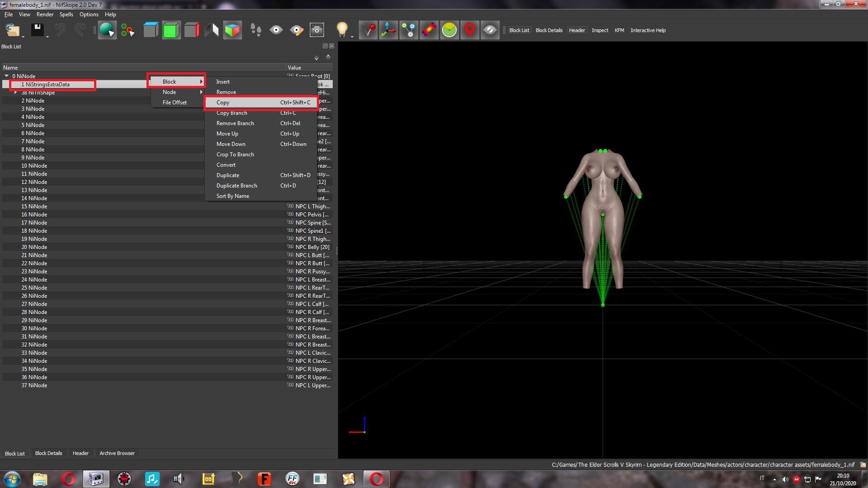Switch to Front view green cube icon
868x488 pixels.
pos(171,30)
